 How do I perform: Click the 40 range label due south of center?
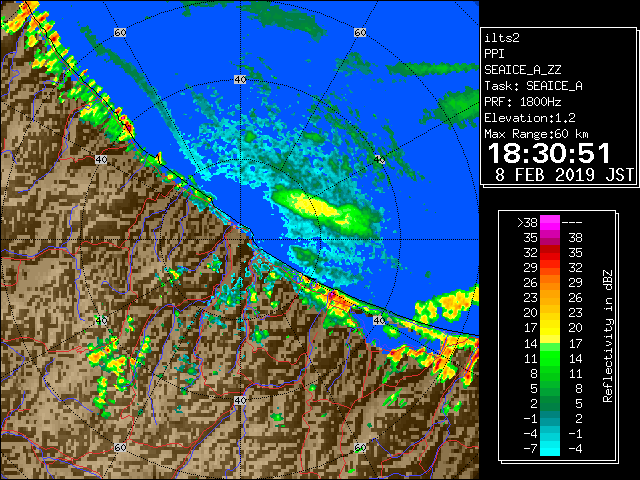click(x=240, y=400)
